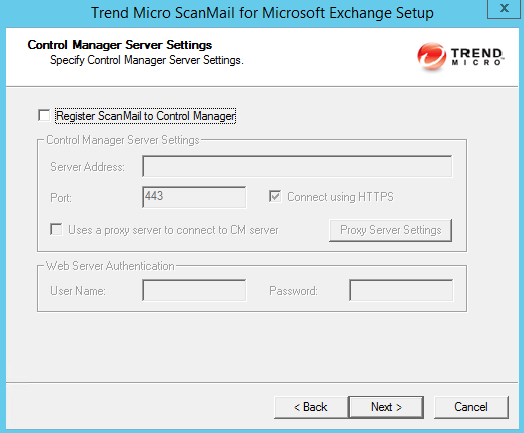Close the setup window with X

click(x=504, y=8)
